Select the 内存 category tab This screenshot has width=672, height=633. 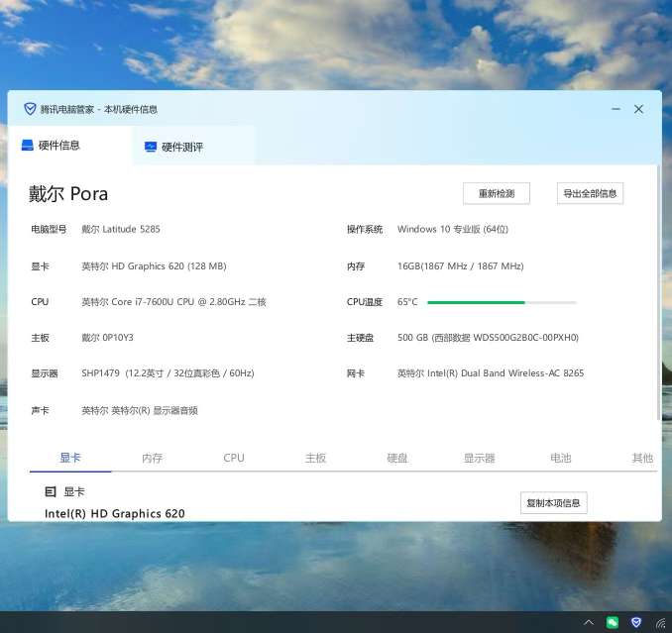(x=153, y=458)
